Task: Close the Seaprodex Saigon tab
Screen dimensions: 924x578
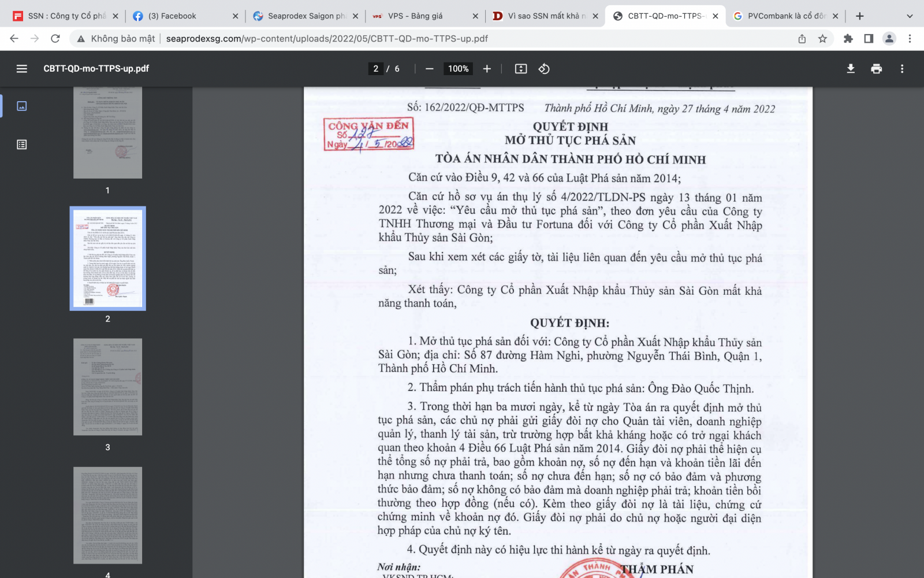Action: [355, 16]
